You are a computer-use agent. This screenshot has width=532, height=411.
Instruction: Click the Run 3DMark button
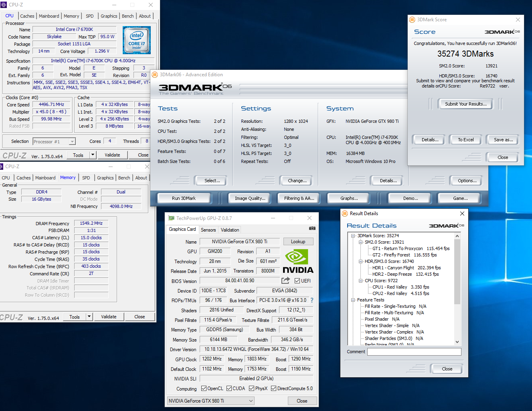(184, 198)
